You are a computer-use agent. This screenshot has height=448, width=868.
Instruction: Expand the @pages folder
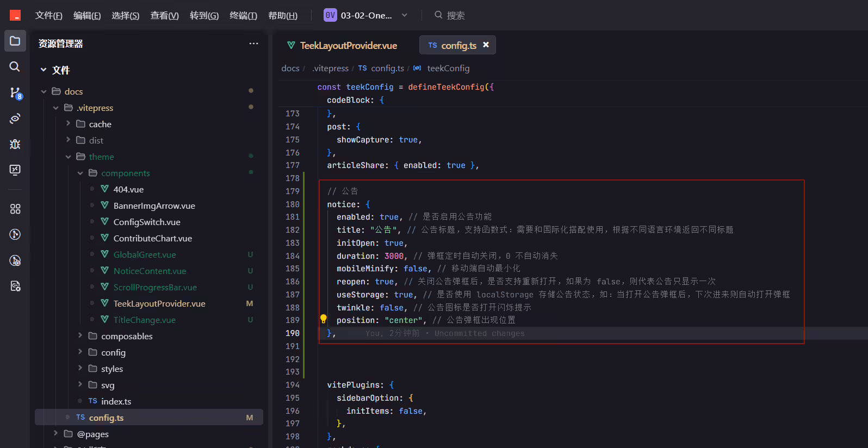pyautogui.click(x=55, y=433)
